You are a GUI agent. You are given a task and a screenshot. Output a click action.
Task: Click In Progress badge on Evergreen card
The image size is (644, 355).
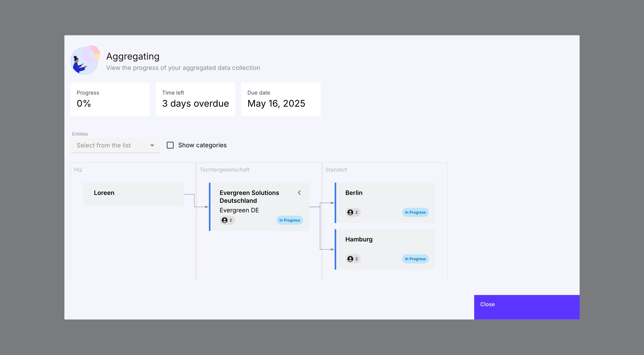(289, 220)
